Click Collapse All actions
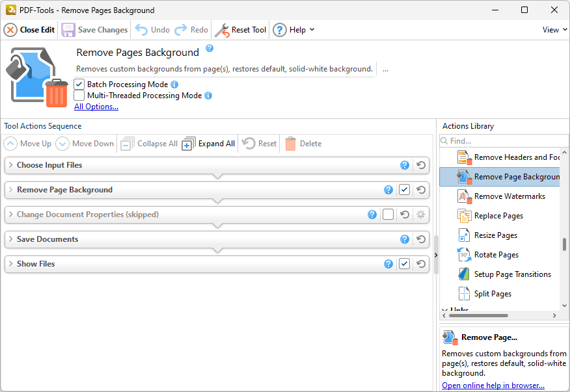 (x=149, y=144)
